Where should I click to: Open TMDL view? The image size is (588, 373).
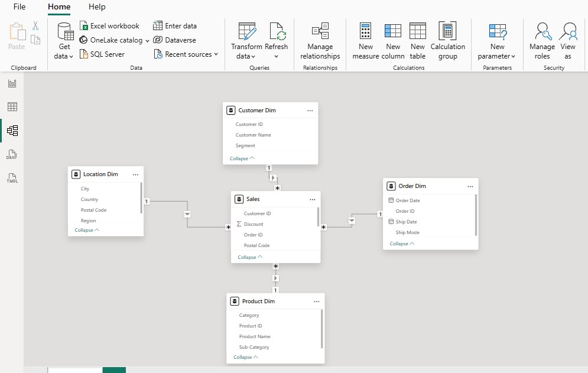point(12,179)
